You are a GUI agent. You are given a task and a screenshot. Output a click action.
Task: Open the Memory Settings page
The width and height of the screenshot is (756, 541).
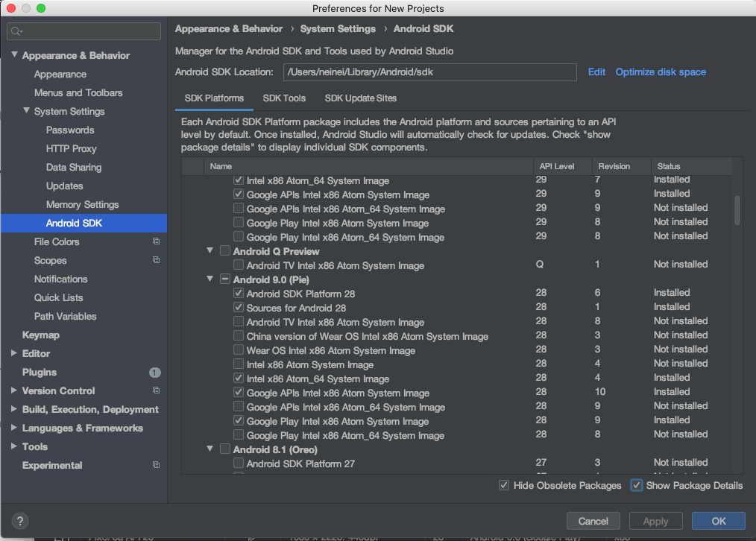[x=83, y=205]
